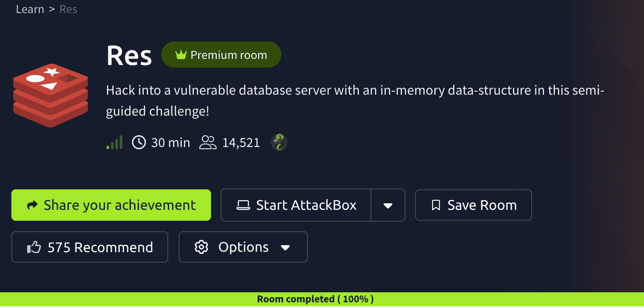
Task: Click the share arrow icon on the achievement button
Action: click(33, 205)
